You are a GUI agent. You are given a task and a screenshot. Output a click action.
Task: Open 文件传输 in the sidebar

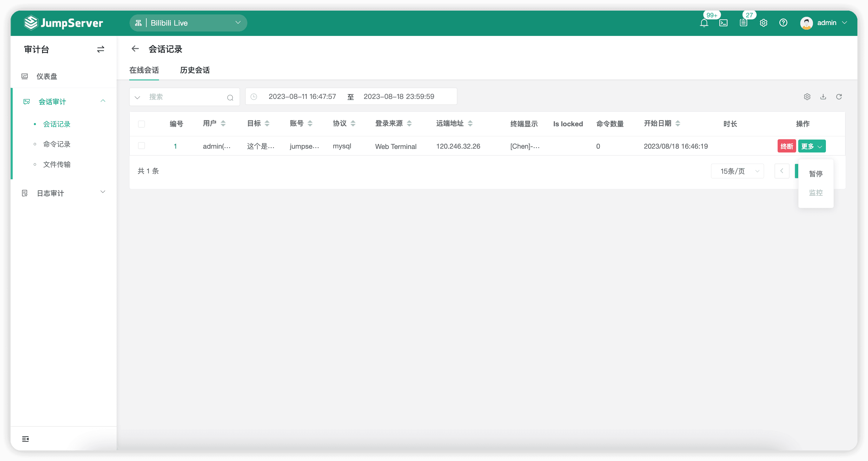(57, 165)
